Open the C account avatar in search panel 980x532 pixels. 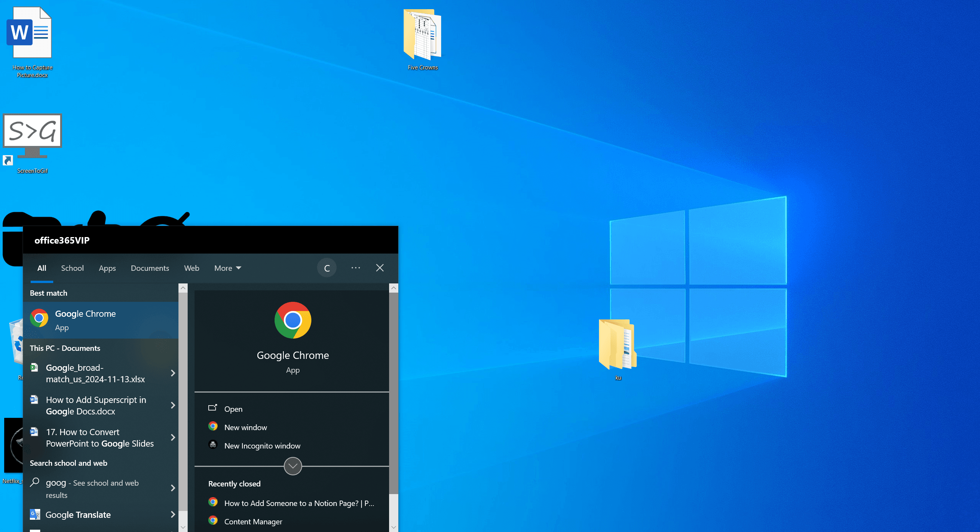(x=327, y=268)
